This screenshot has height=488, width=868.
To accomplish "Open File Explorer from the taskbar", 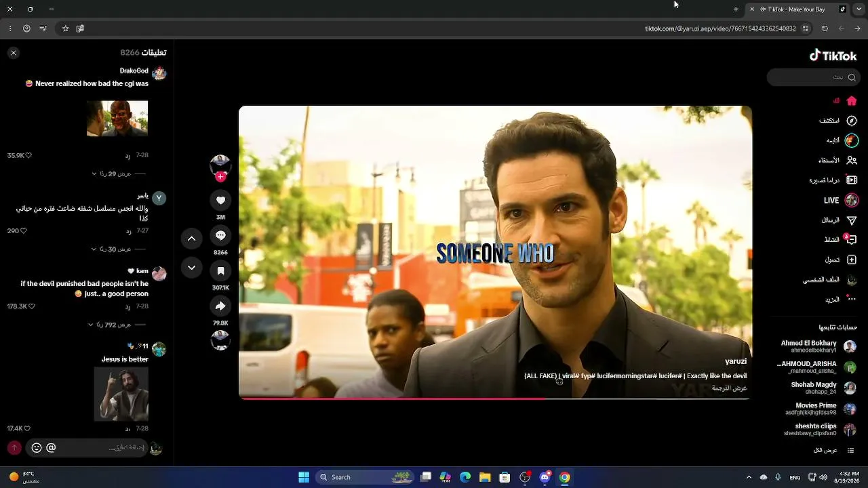I will tap(485, 477).
